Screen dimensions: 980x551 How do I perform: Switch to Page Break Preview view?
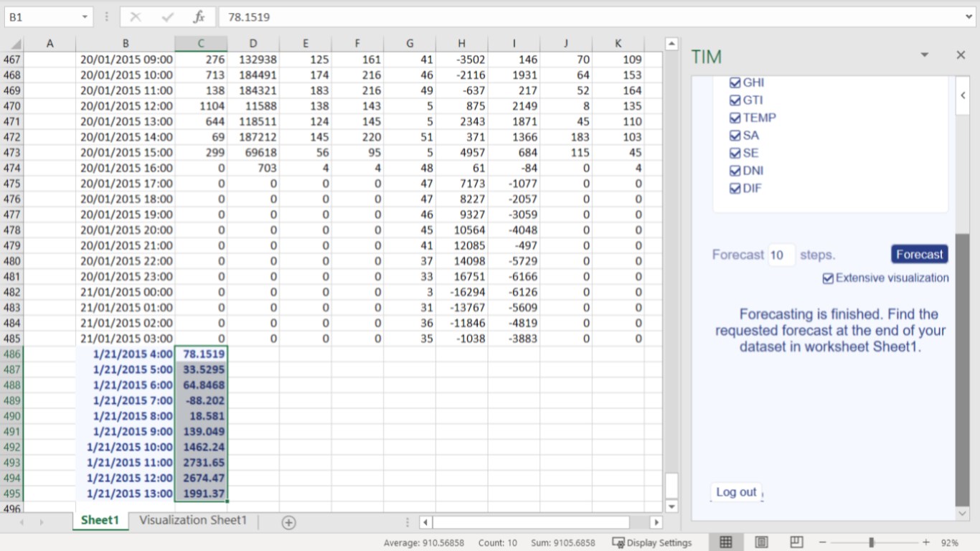(796, 542)
